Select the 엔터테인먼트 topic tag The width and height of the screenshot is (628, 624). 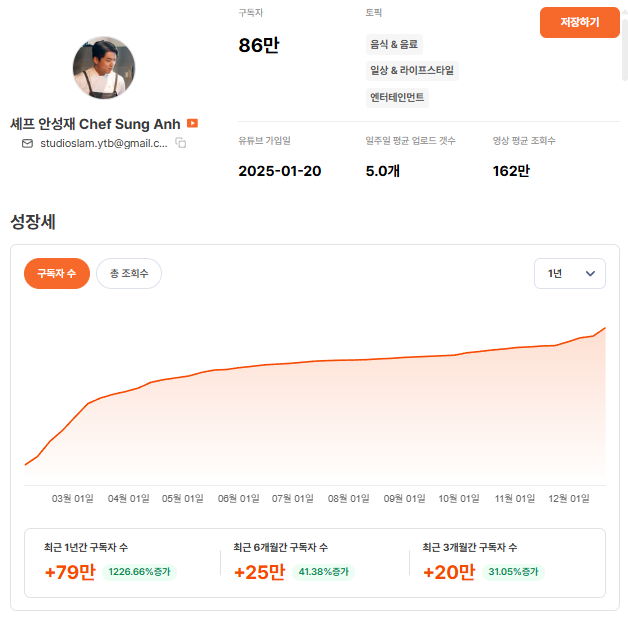[398, 97]
